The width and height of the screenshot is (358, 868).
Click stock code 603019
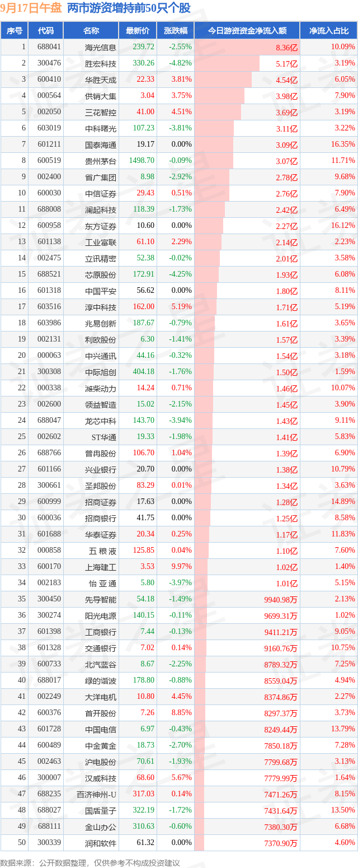pos(49,129)
